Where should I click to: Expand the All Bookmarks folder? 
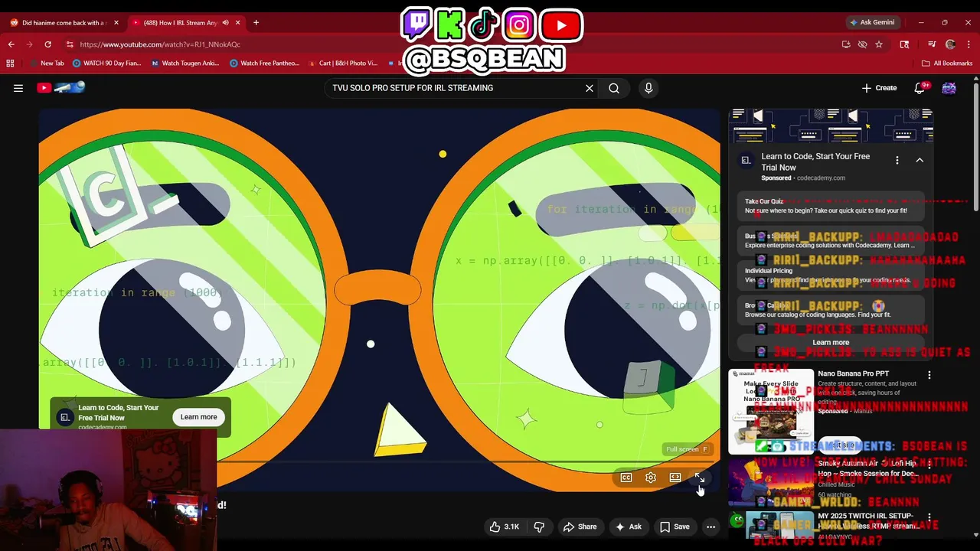(947, 64)
